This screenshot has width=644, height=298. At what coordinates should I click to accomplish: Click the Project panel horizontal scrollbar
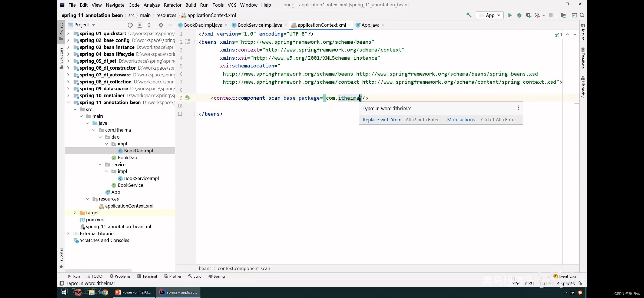click(x=98, y=270)
